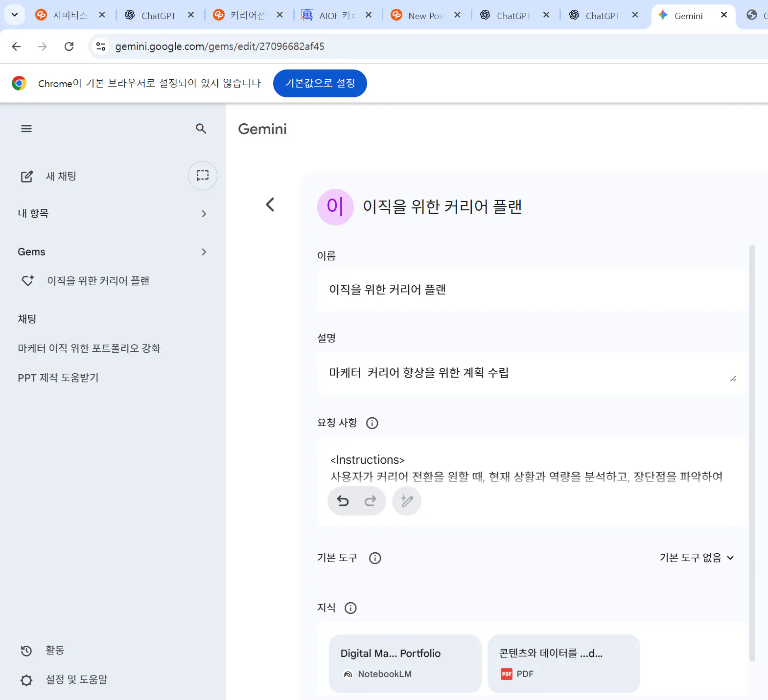Click the 지식 info icon
Image resolution: width=768 pixels, height=700 pixels.
pyautogui.click(x=350, y=608)
